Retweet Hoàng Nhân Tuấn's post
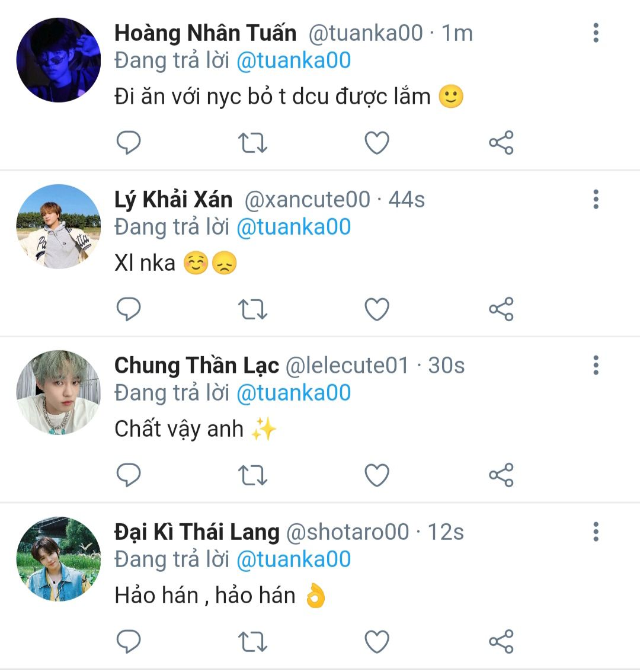640x672 pixels. click(x=252, y=143)
